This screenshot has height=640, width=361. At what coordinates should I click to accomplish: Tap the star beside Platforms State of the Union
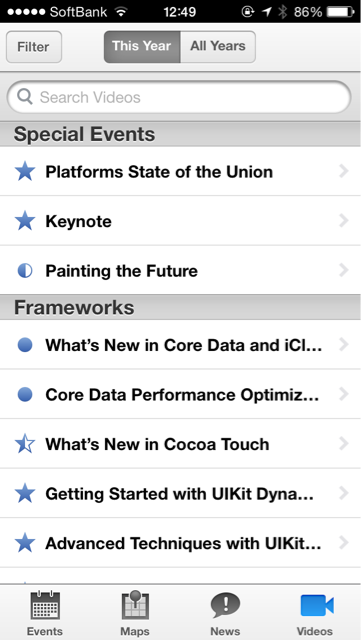(x=25, y=171)
